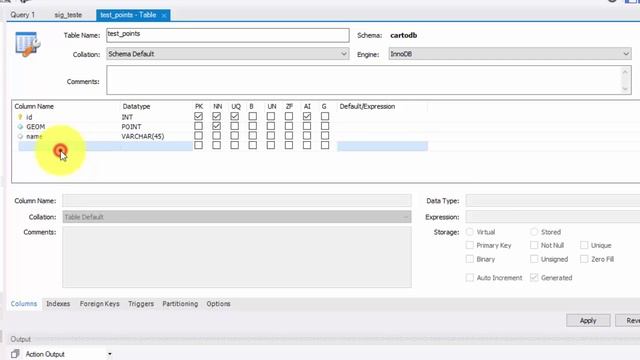
Task: Toggle the Auto Increment checkbox
Action: 470,278
